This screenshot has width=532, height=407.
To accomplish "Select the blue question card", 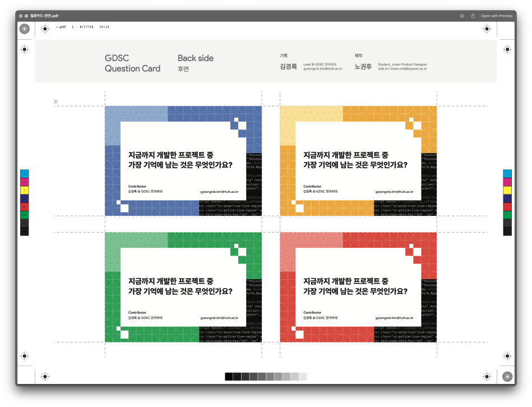I will [183, 160].
